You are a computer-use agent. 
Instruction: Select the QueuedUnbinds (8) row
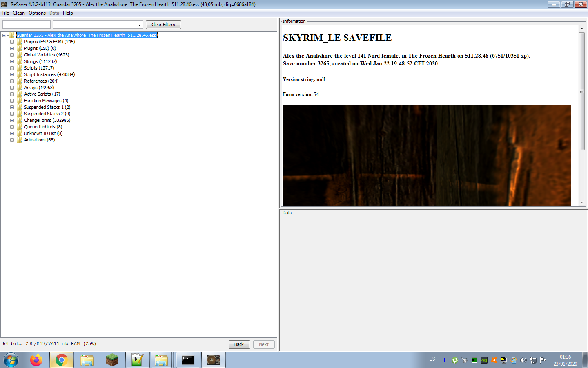(x=43, y=127)
